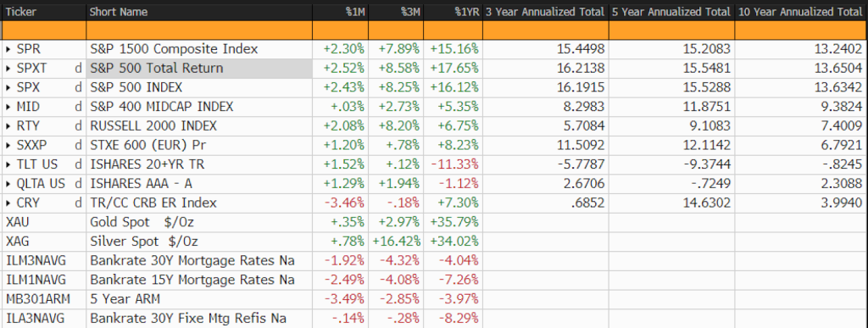The image size is (868, 328).
Task: Expand the RTY row arrow
Action: [8, 126]
